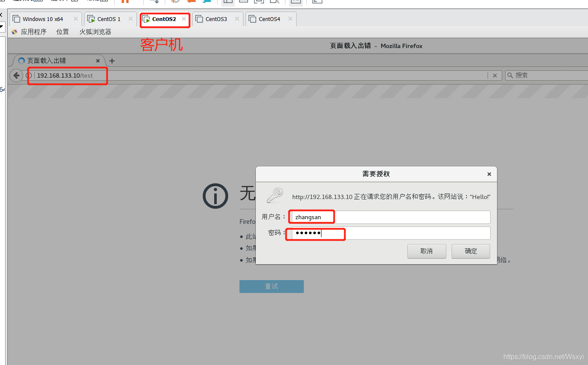Close the CentOS2 VM tab
The width and height of the screenshot is (588, 365).
(x=184, y=19)
